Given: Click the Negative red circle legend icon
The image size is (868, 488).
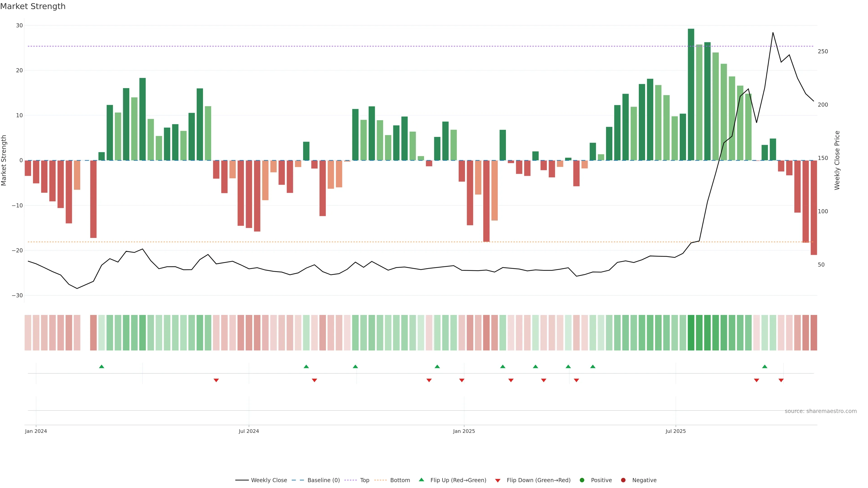Looking at the screenshot, I should pyautogui.click(x=623, y=480).
